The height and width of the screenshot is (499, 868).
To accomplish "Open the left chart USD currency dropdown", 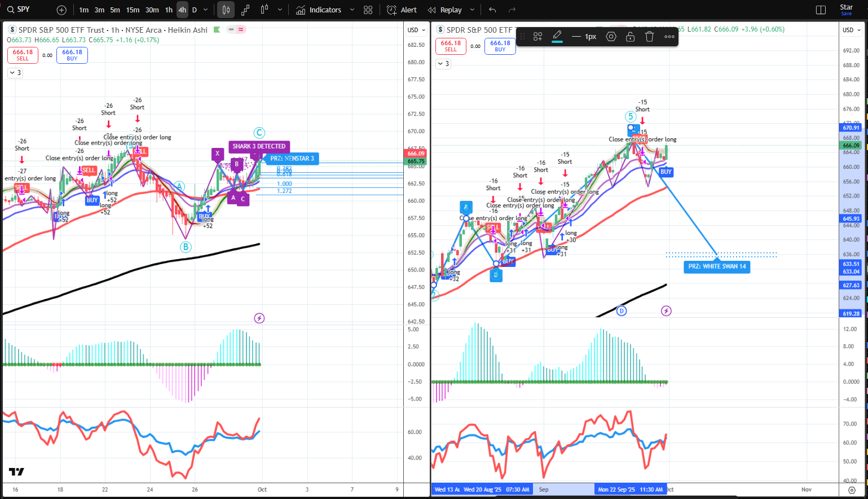I will (416, 30).
